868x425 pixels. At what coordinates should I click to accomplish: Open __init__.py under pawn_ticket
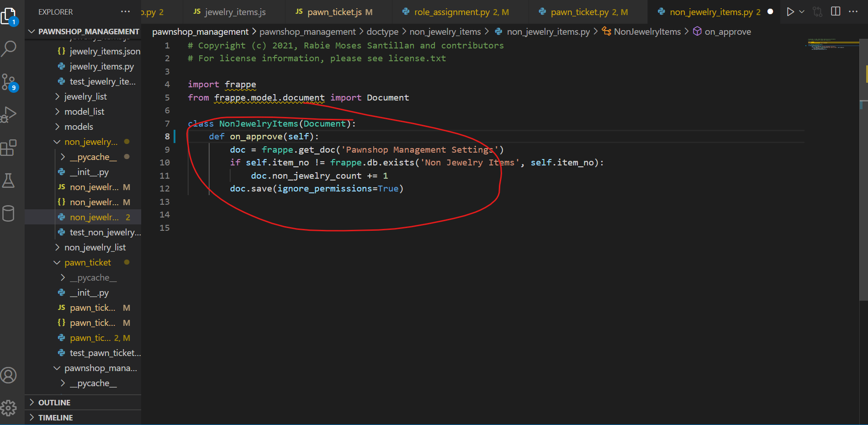pos(83,292)
